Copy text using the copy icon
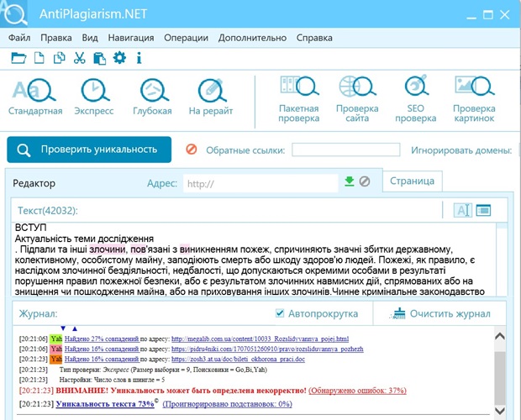 [59, 58]
